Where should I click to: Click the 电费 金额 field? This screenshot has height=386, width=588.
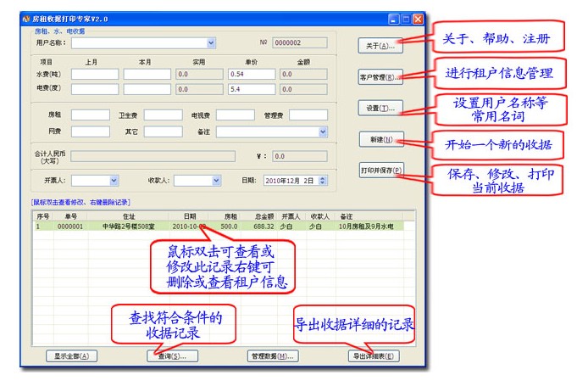[303, 89]
